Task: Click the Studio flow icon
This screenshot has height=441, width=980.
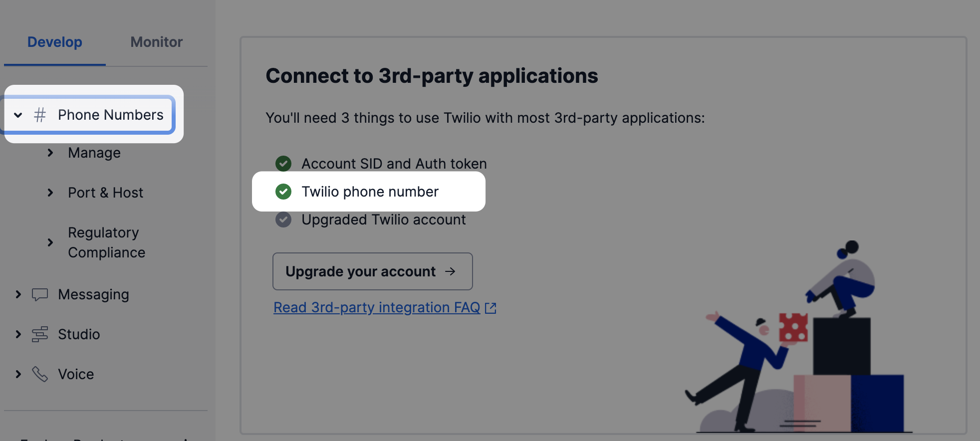Action: 40,334
